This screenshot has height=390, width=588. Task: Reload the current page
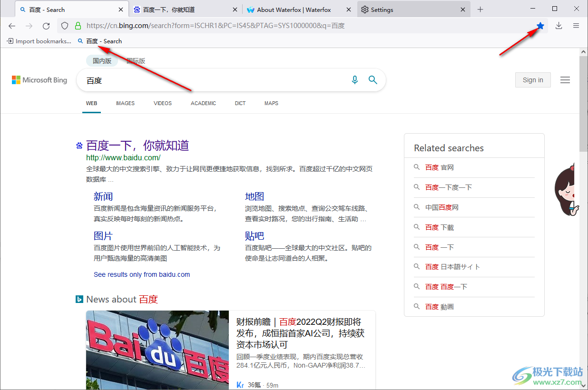pyautogui.click(x=46, y=26)
